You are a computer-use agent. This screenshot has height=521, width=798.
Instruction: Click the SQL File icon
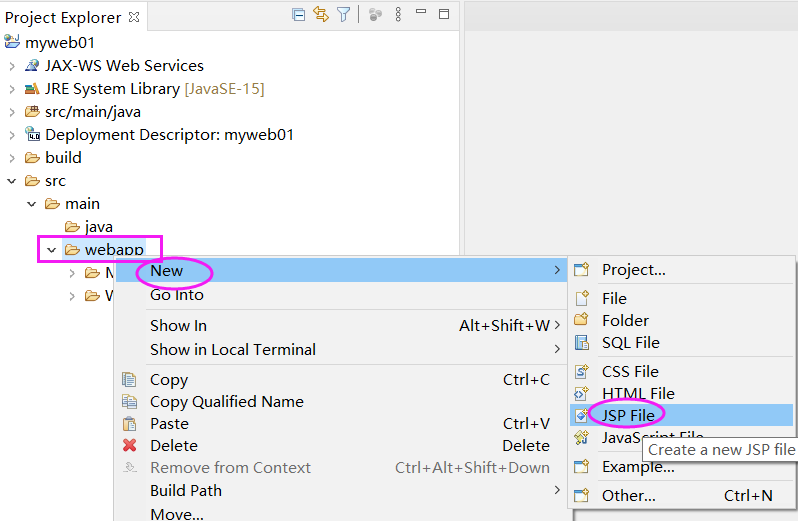click(582, 342)
